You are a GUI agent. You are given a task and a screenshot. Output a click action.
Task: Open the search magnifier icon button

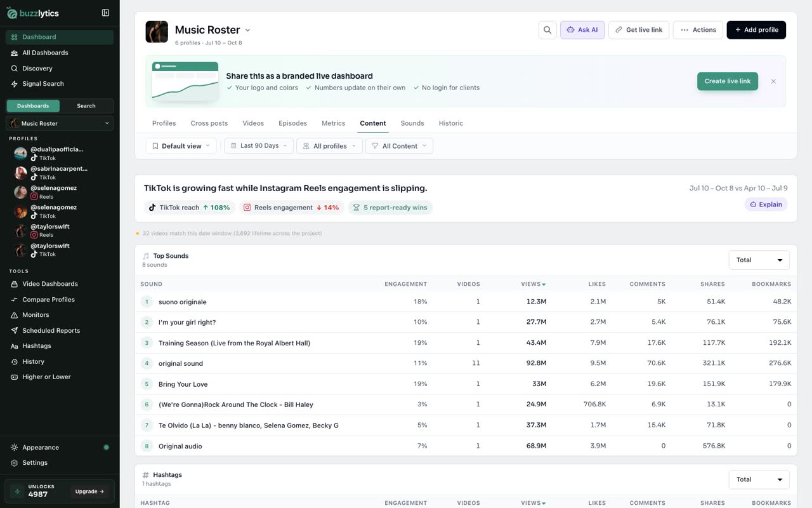(x=547, y=30)
